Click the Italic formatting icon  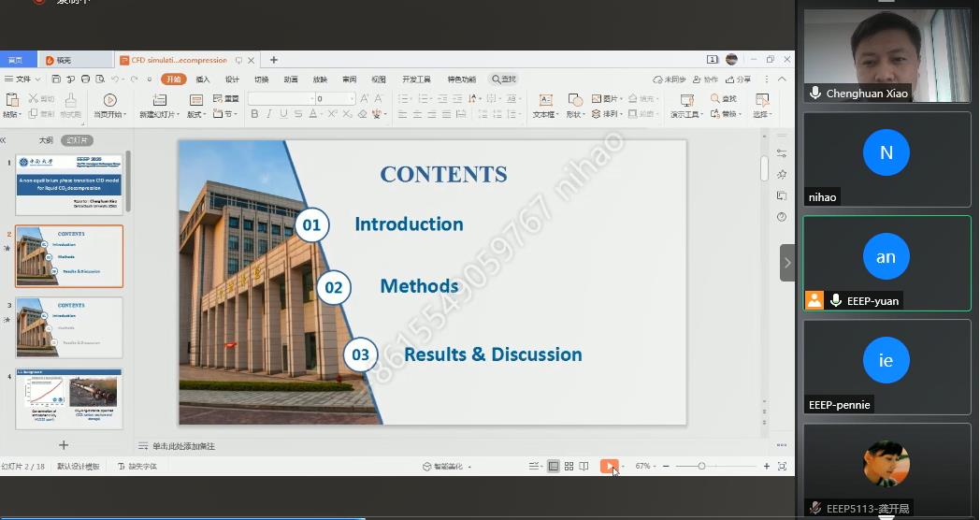268,114
